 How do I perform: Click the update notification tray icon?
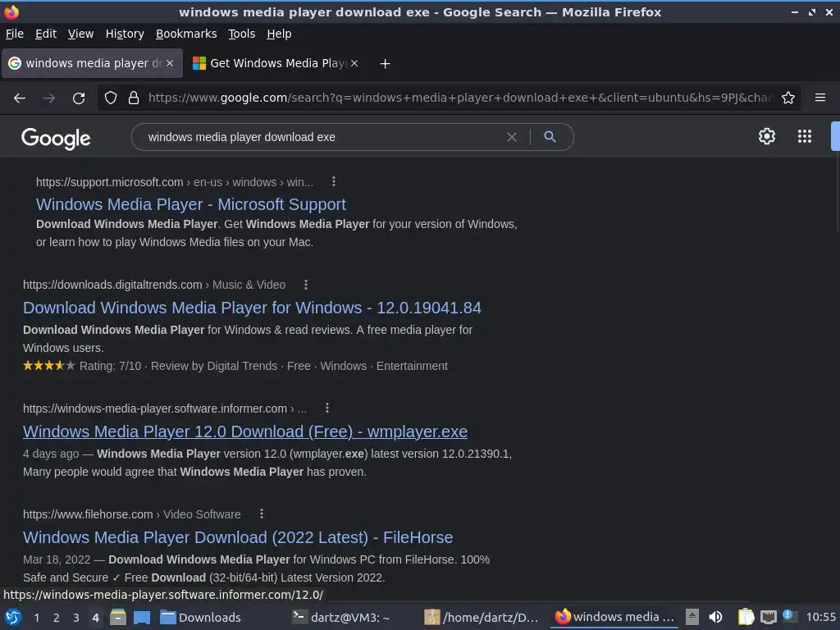pos(789,616)
